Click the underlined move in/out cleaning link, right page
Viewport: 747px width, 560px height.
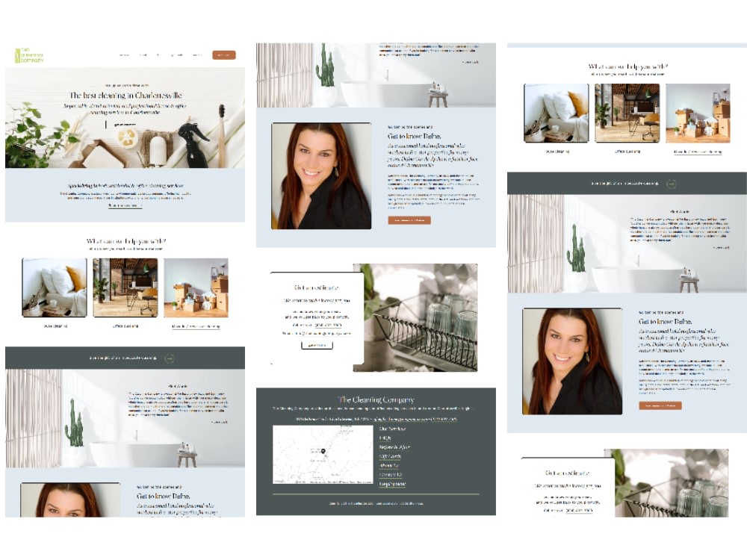(x=698, y=152)
